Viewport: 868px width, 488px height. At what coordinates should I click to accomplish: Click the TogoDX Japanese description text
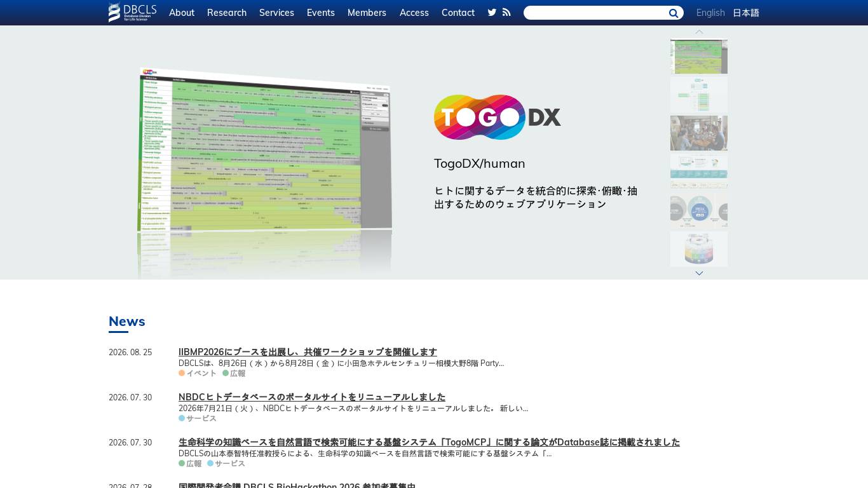[x=536, y=198]
